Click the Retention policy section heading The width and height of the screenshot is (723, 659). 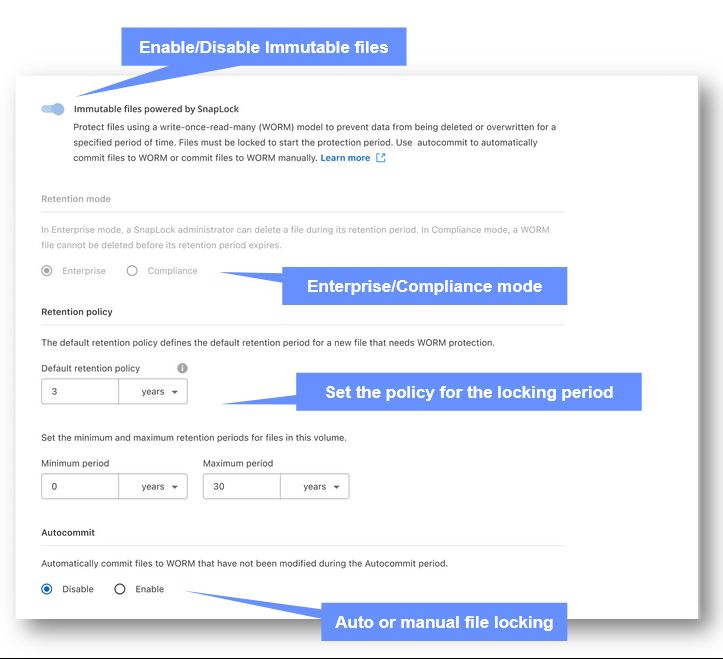click(x=77, y=312)
